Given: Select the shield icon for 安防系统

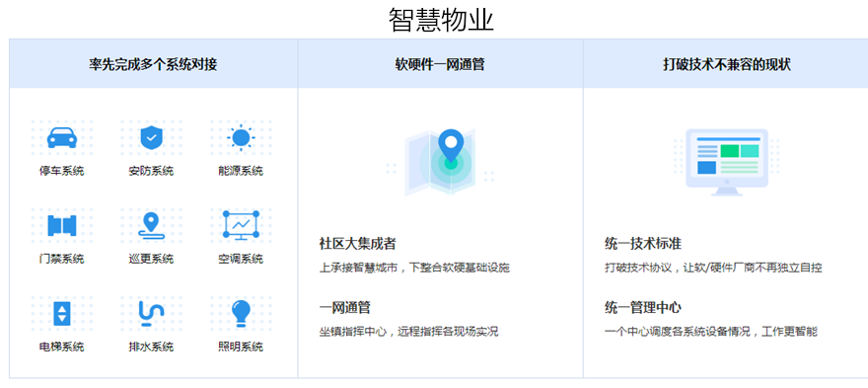Looking at the screenshot, I should pyautogui.click(x=151, y=137).
